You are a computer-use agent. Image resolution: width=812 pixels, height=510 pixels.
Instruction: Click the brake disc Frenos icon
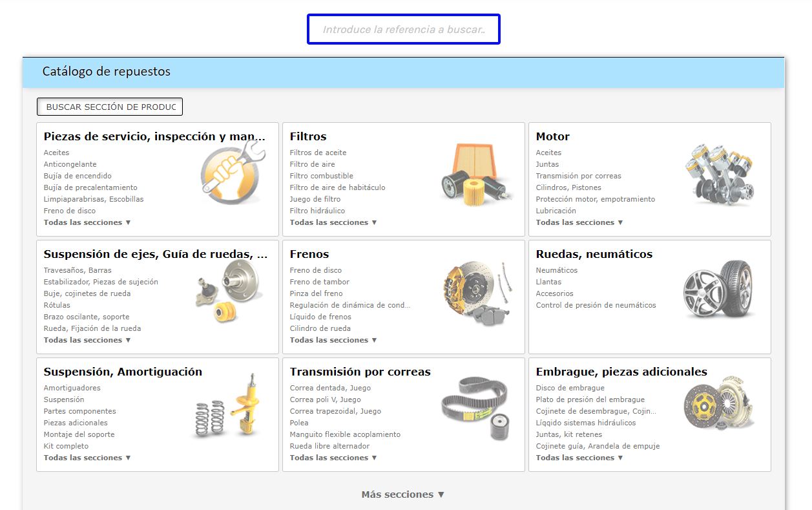(477, 291)
